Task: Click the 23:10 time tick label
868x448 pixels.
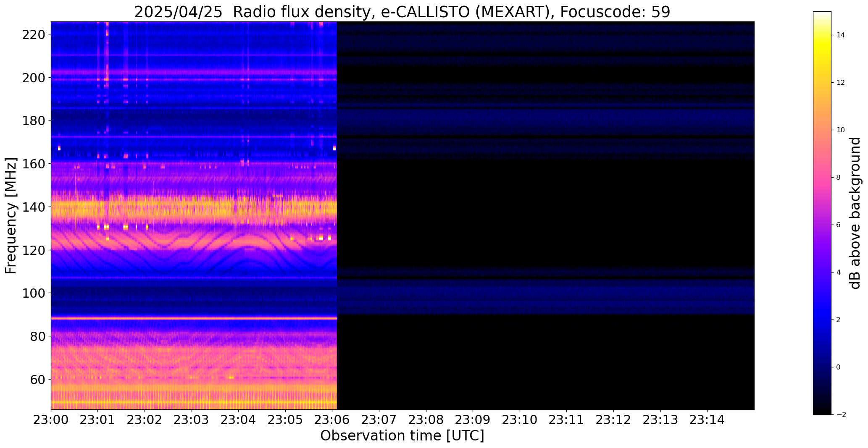Action: click(520, 420)
